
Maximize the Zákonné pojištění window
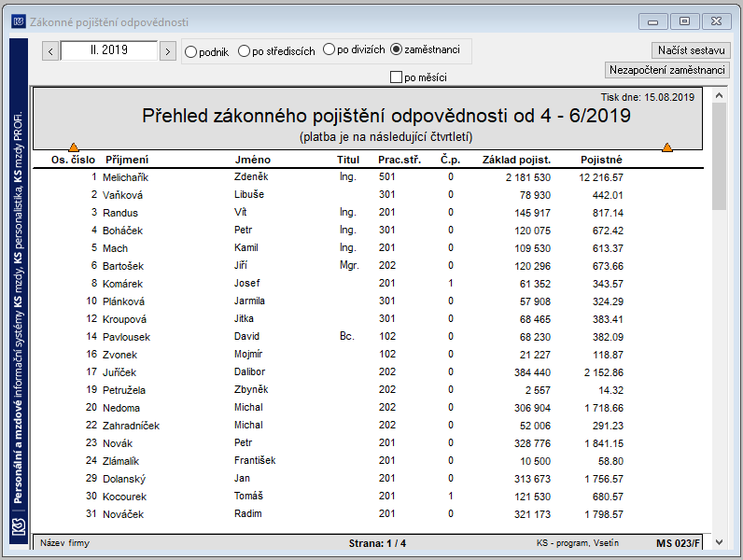pos(685,21)
